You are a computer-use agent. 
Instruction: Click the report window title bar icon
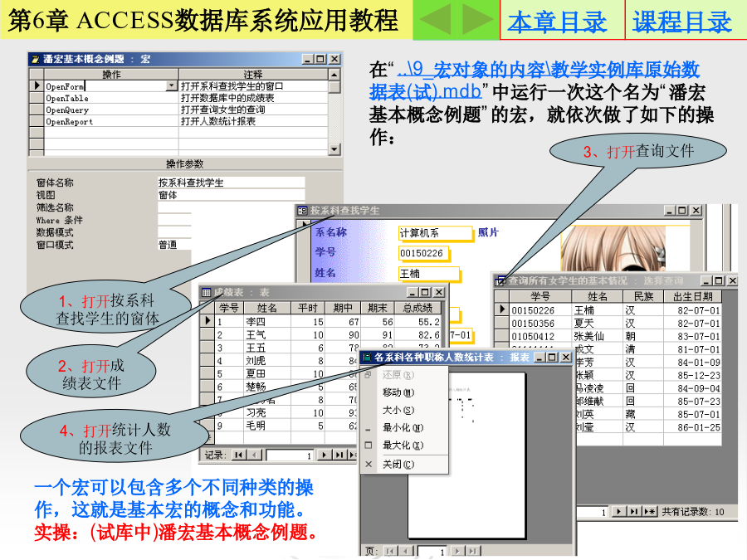tap(367, 357)
